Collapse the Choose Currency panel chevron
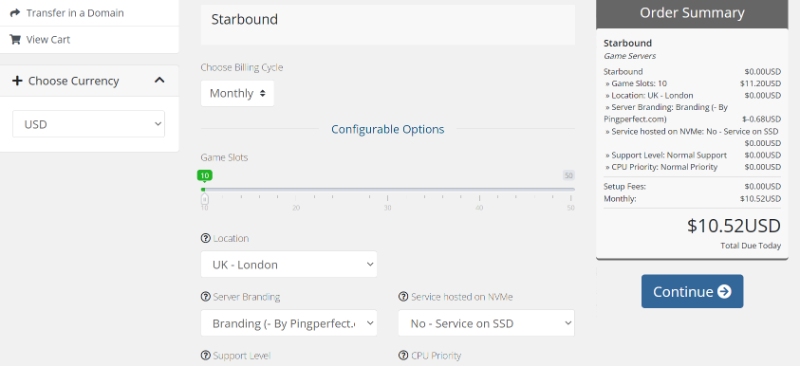Image resolution: width=800 pixels, height=366 pixels. click(160, 80)
